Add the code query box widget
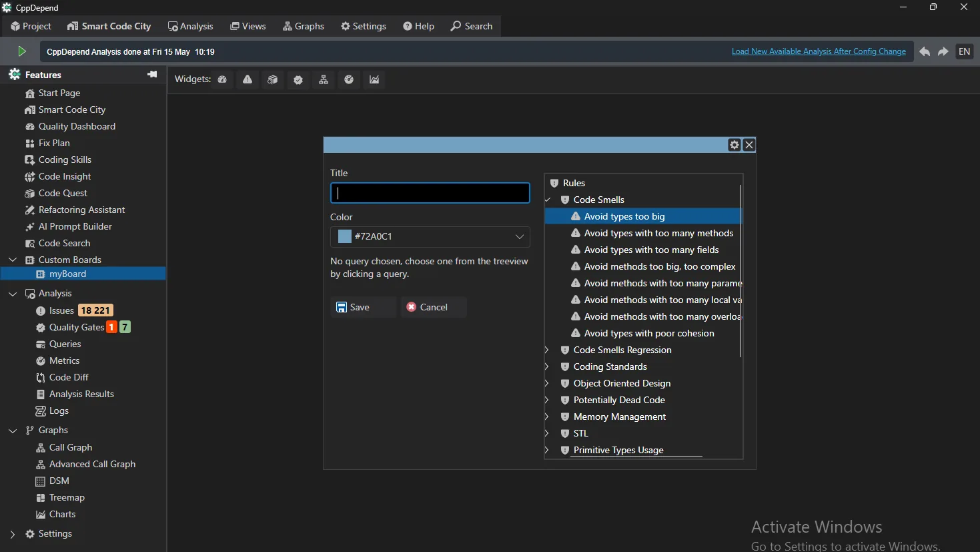This screenshot has height=552, width=980. [x=273, y=79]
